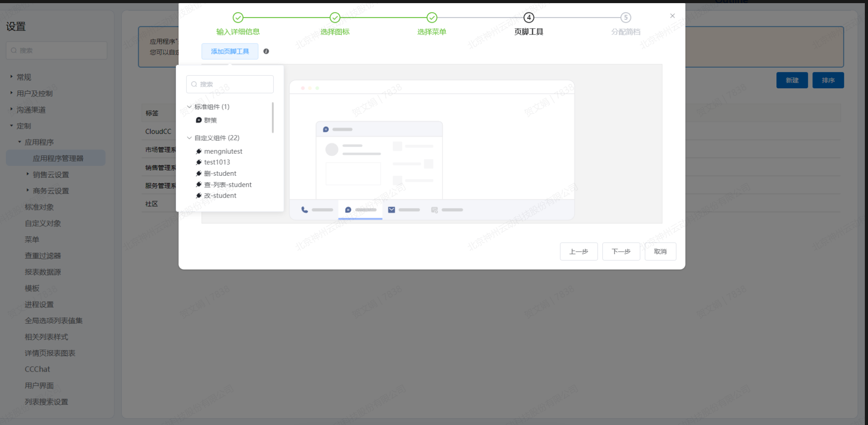The image size is (868, 425).
Task: Select 查-列表-student custom component
Action: coord(227,185)
